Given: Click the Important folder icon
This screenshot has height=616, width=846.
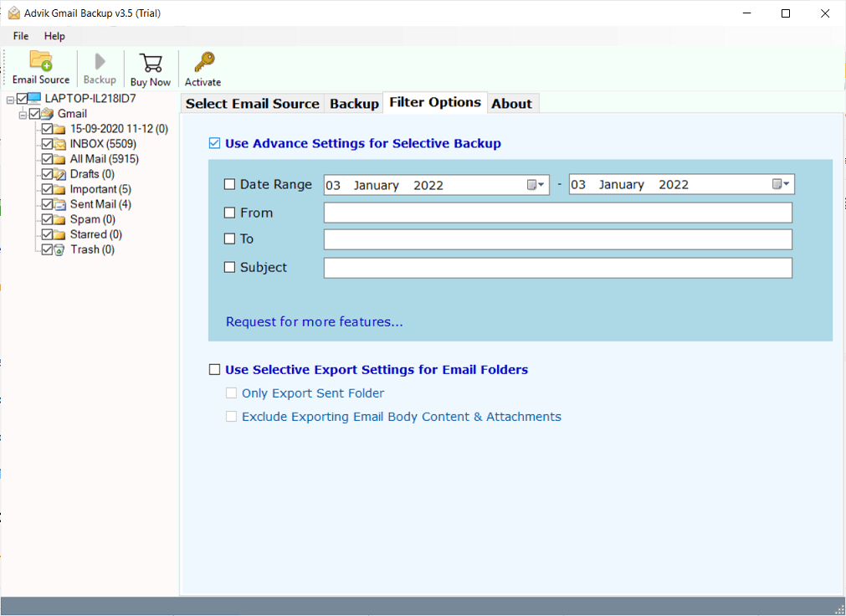Looking at the screenshot, I should tap(60, 189).
